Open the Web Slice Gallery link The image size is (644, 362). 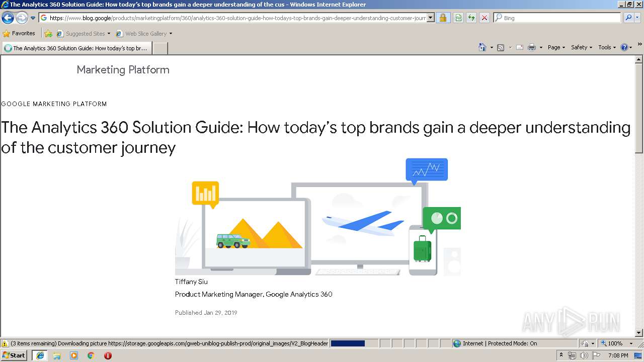[x=144, y=34]
